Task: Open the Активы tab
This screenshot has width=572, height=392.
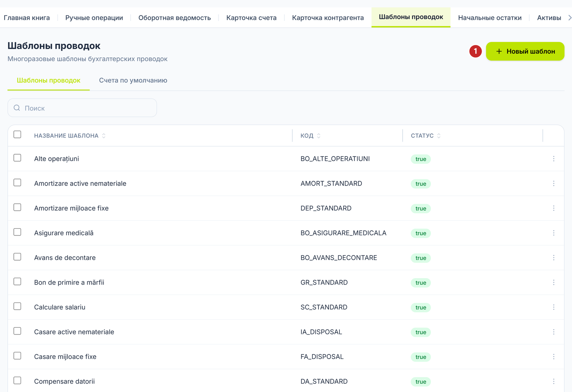Action: (549, 18)
